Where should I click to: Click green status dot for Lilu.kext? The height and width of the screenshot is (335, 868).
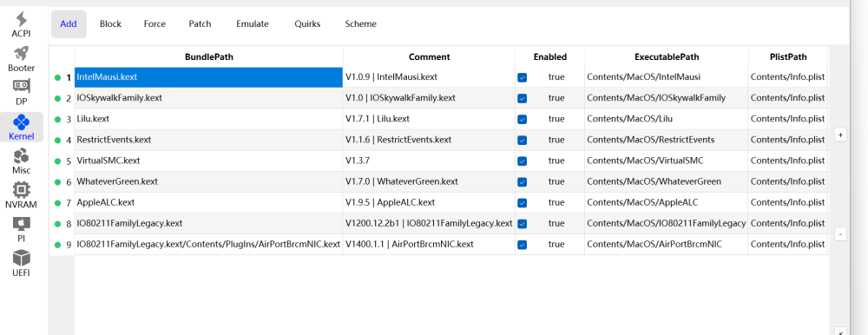coord(57,119)
